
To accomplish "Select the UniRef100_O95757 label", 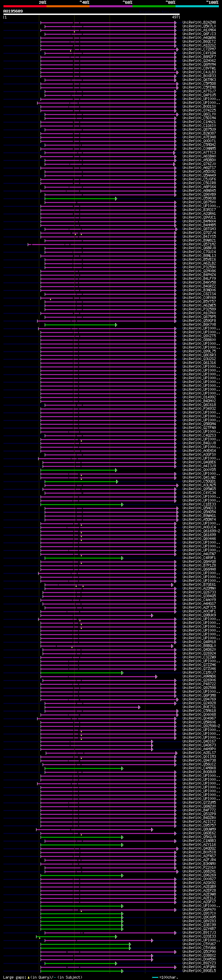I will pos(199,826).
